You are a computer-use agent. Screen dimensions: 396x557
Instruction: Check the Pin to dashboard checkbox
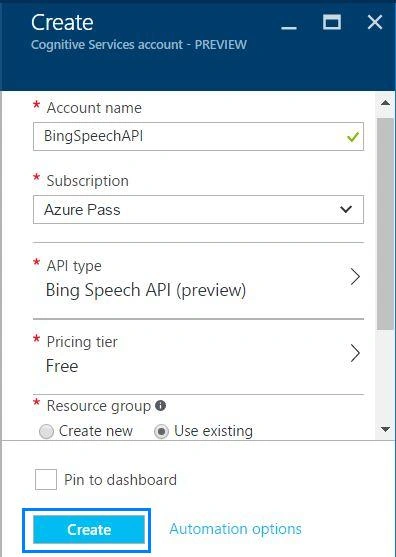click(46, 479)
